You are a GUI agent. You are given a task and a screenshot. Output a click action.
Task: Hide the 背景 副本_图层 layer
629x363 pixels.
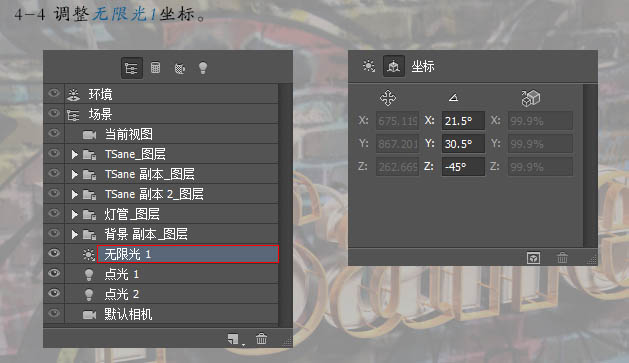54,233
